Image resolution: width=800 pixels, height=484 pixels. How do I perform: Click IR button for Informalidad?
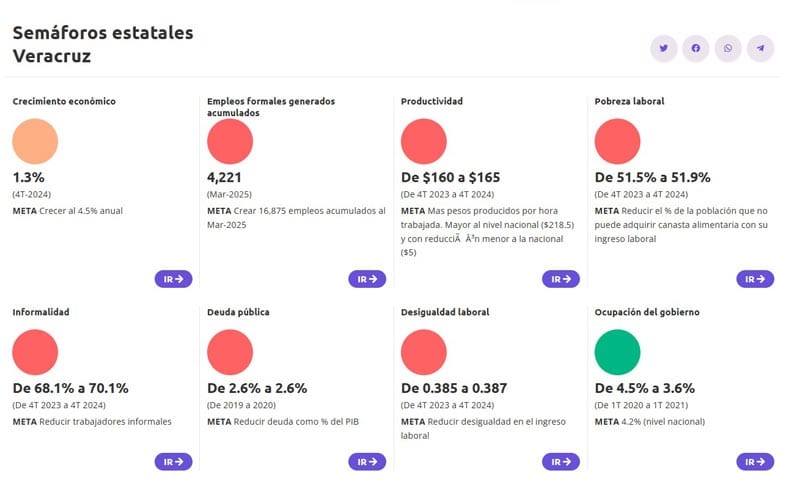[x=173, y=462]
